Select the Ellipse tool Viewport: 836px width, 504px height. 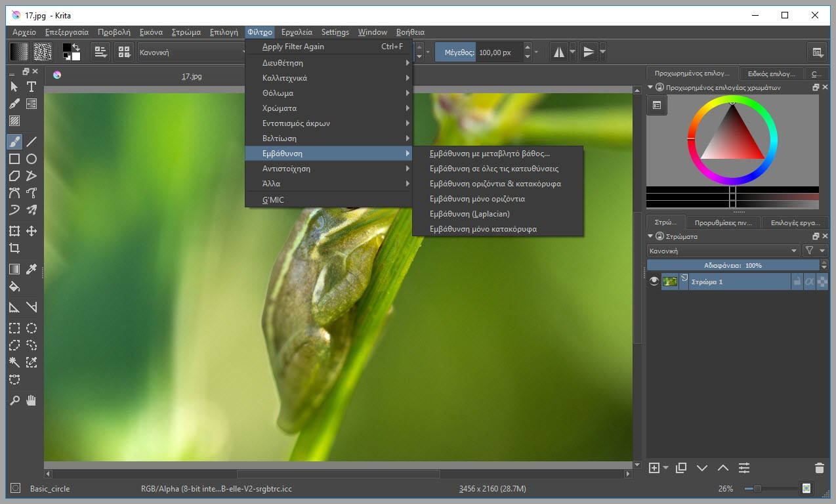30,158
